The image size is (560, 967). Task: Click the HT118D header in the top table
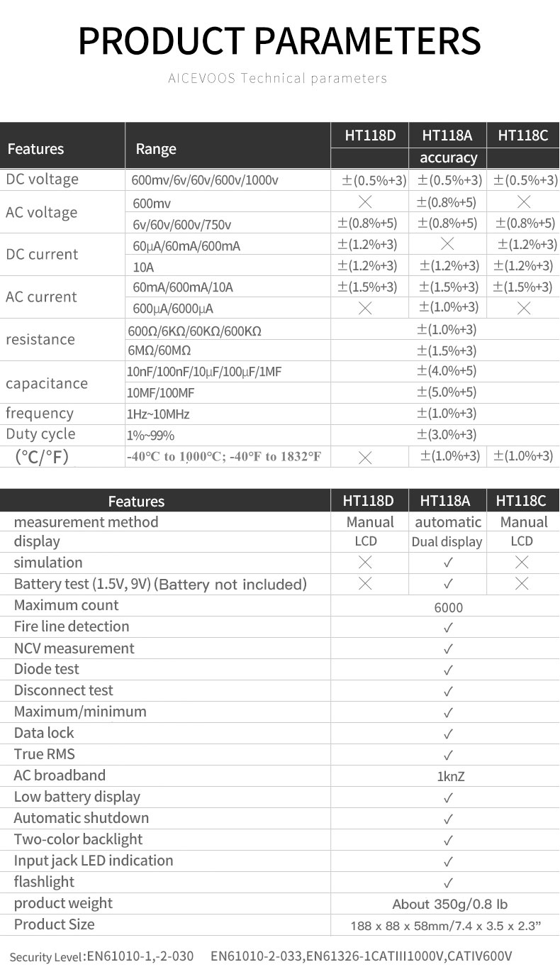[x=370, y=136]
